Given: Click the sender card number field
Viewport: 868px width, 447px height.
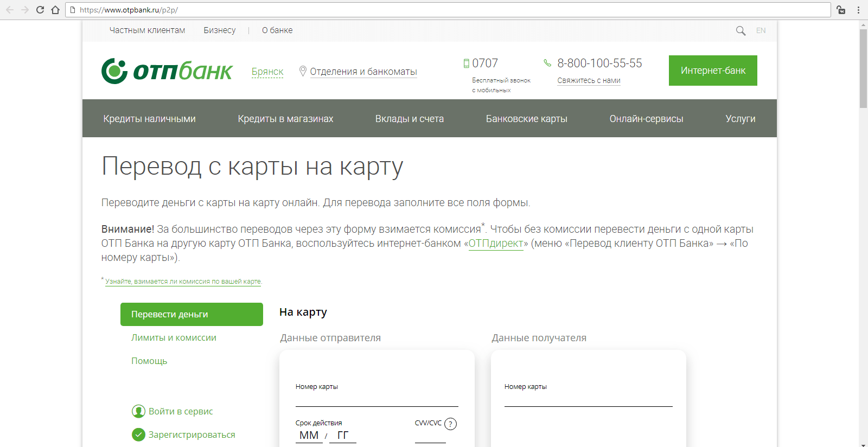Looking at the screenshot, I should coord(376,400).
